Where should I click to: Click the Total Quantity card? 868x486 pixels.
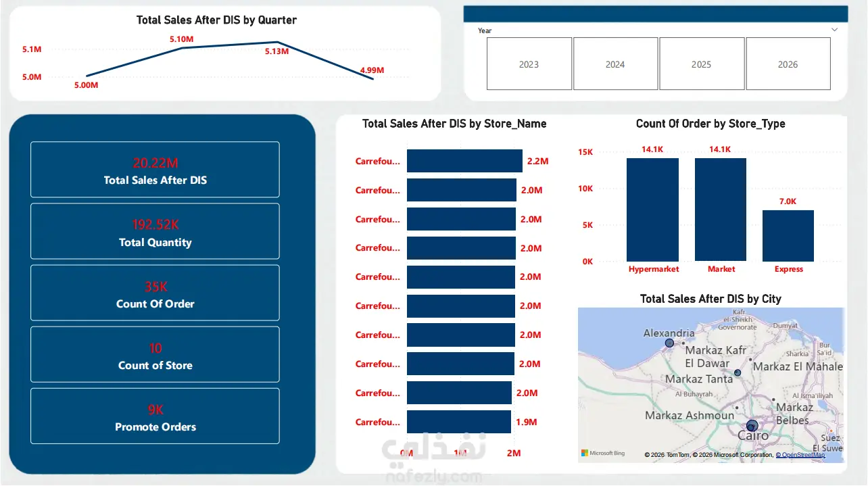155,231
